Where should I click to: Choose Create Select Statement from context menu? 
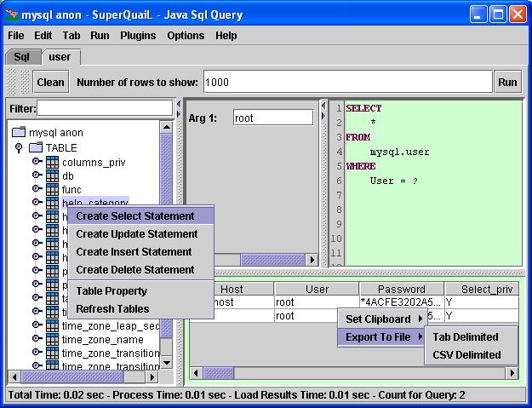134,216
